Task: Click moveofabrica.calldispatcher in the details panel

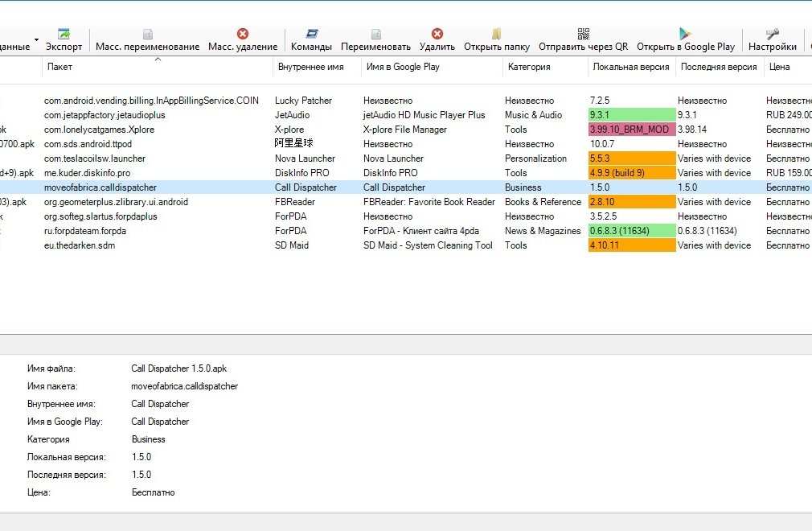Action: click(184, 386)
